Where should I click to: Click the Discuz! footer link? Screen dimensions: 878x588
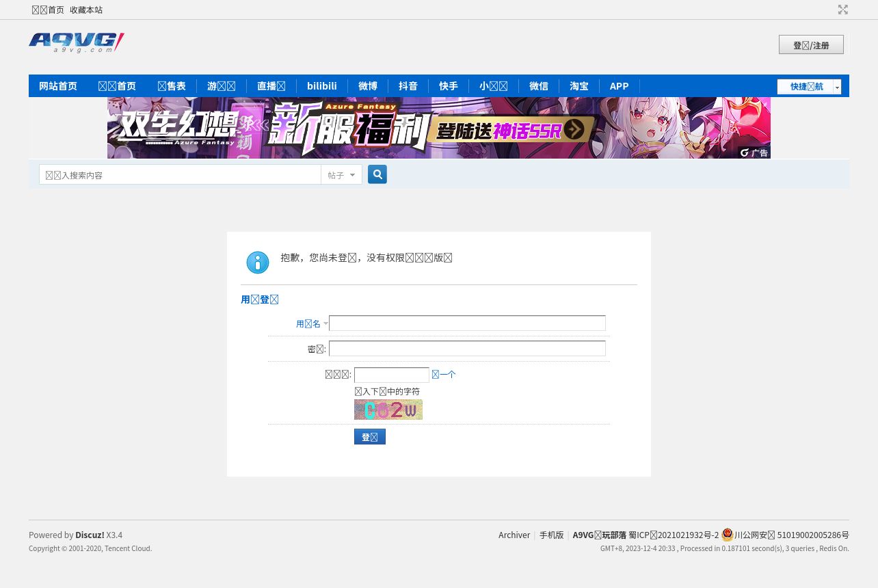pyautogui.click(x=90, y=535)
